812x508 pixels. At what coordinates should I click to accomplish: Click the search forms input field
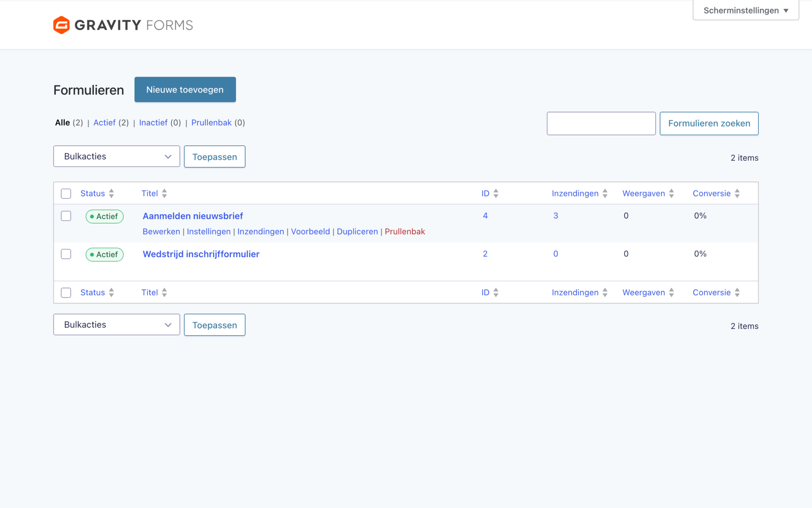click(x=601, y=123)
